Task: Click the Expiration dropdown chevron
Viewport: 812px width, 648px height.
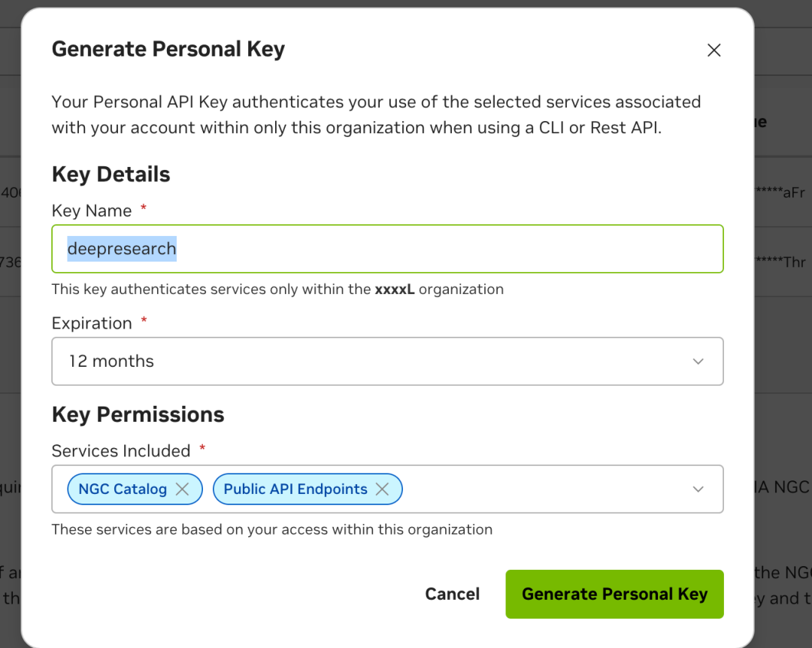Action: coord(698,362)
